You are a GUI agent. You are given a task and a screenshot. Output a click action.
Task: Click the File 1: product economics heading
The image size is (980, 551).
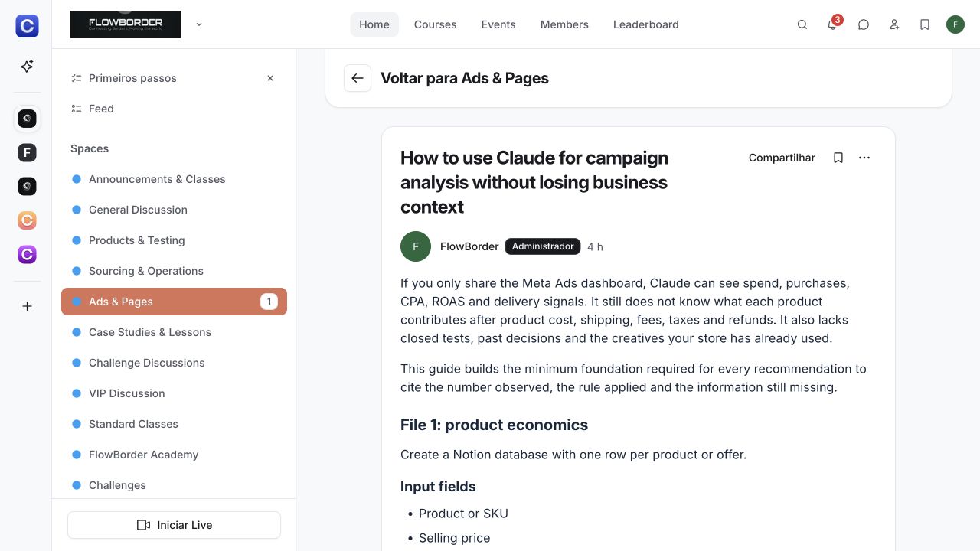pyautogui.click(x=494, y=425)
